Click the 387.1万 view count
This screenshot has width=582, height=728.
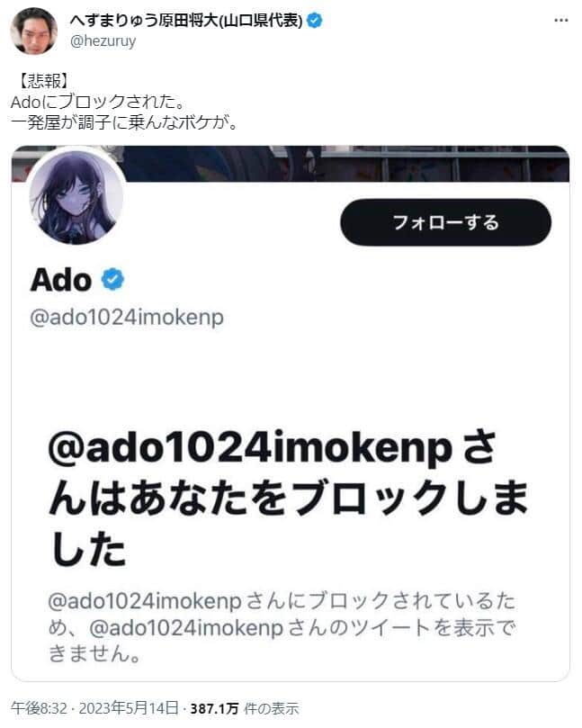point(214,709)
